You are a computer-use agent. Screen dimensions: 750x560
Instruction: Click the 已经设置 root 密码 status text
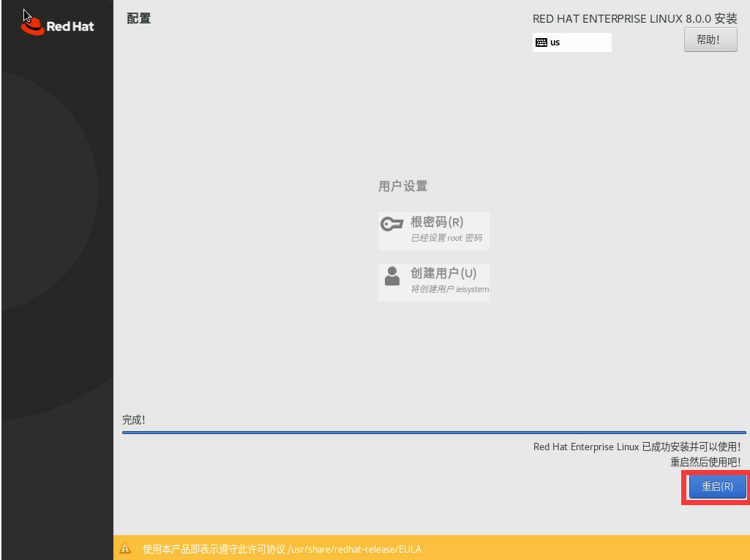[x=446, y=239]
